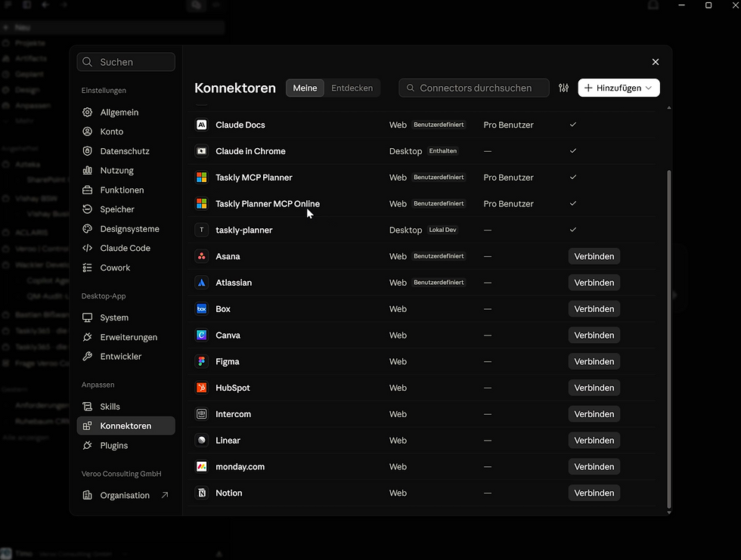Click the taskly-planner connector name
This screenshot has width=741, height=560.
[x=243, y=230]
